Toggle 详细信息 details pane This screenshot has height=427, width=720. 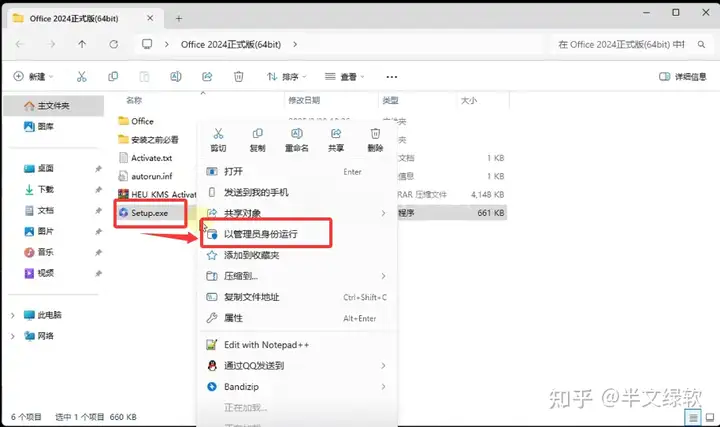(683, 77)
